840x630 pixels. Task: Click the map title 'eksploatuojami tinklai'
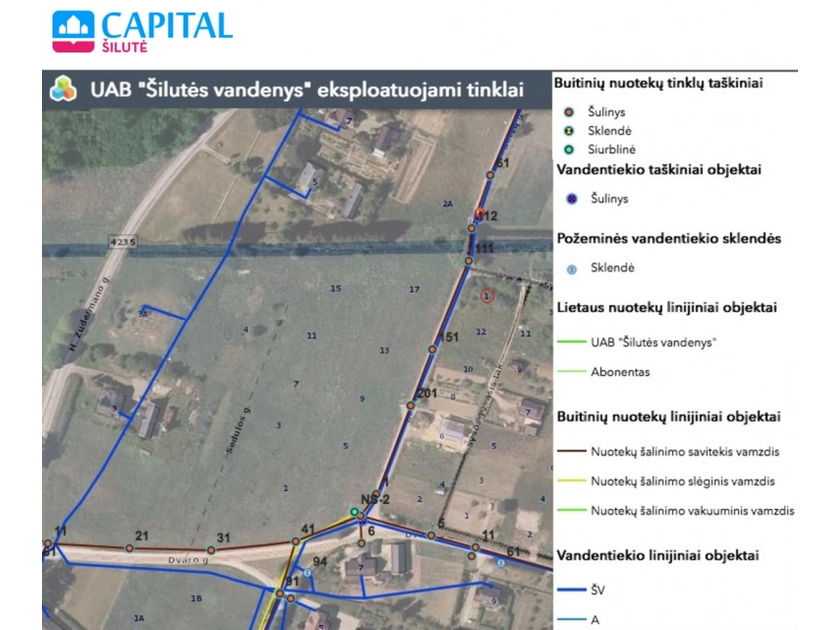tap(421, 89)
